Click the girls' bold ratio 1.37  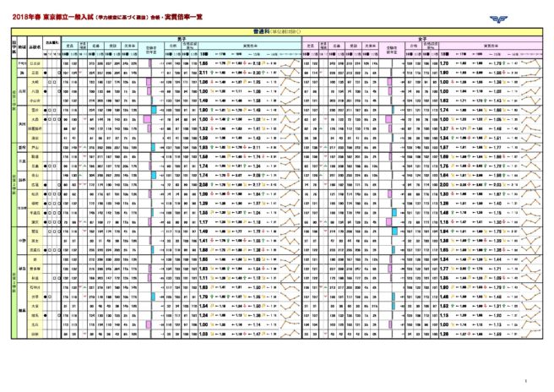tap(444, 128)
